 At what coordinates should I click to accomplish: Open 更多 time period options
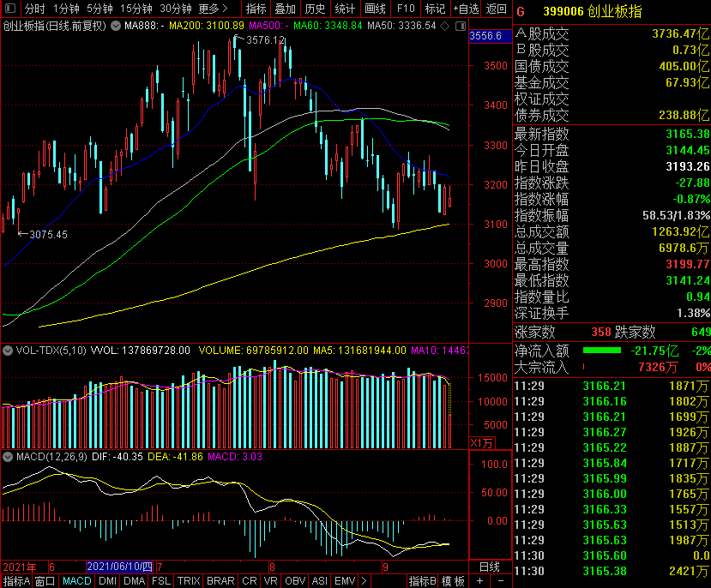(x=213, y=9)
